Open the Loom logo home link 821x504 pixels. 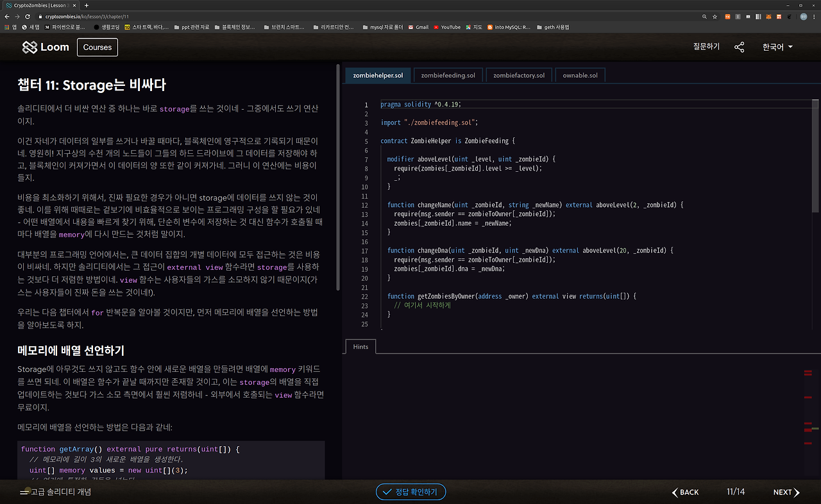click(x=46, y=47)
